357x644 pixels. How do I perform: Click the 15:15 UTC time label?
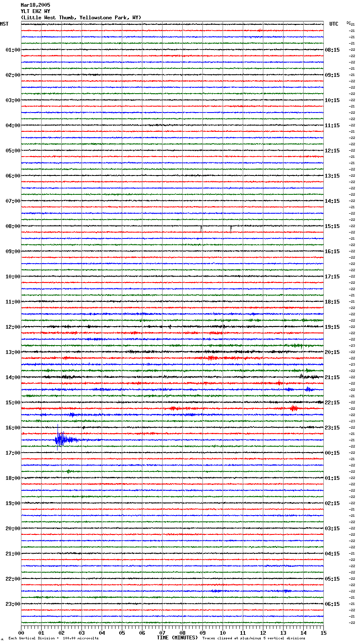tap(332, 226)
